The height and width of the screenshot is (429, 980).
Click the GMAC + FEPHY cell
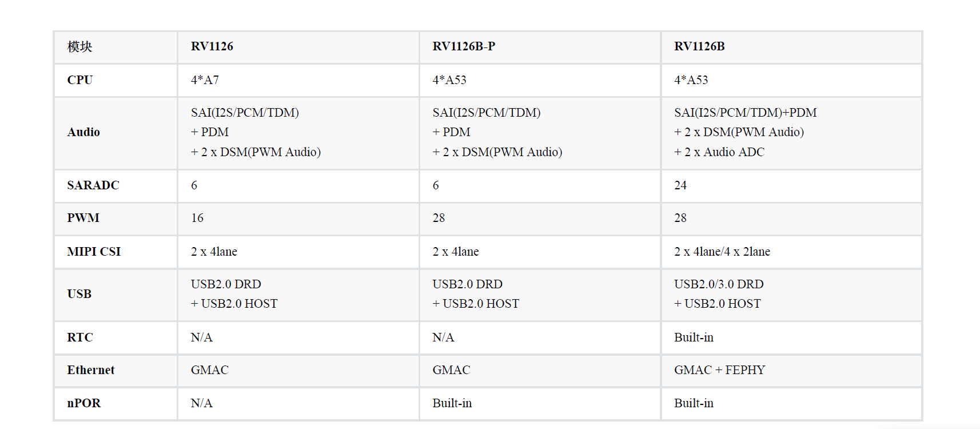[719, 370]
